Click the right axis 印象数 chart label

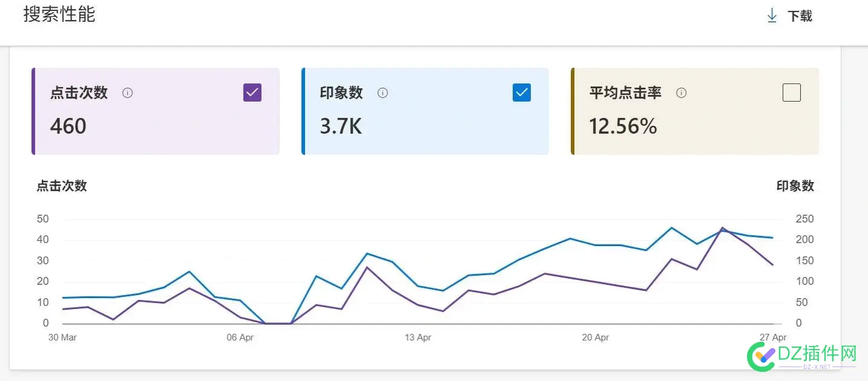[795, 186]
